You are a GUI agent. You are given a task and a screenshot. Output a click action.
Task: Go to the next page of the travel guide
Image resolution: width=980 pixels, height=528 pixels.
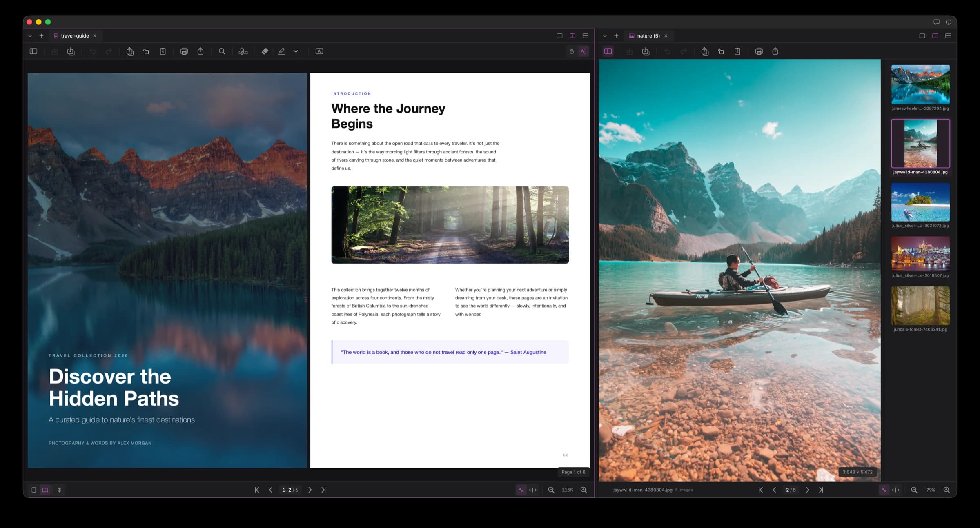pos(310,490)
